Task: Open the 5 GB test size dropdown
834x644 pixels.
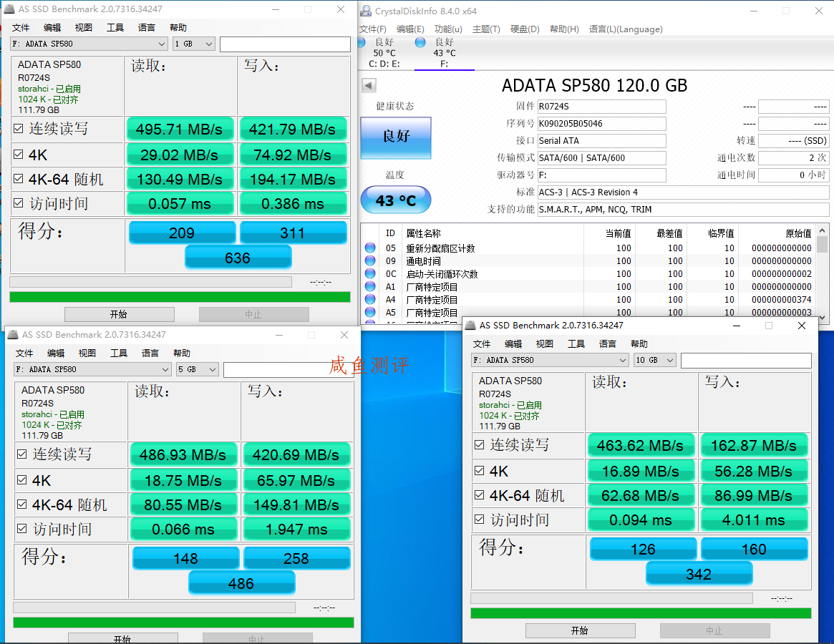Action: click(197, 369)
